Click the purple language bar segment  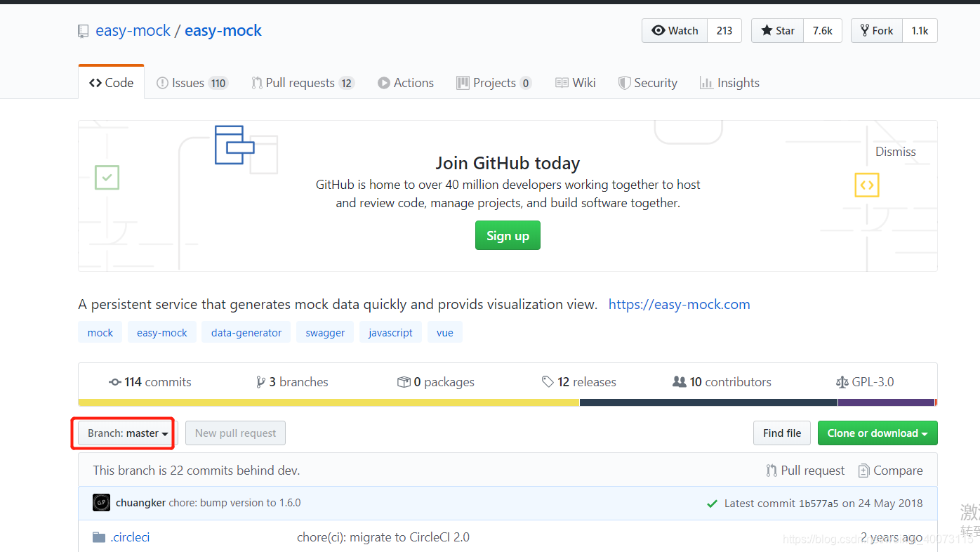[x=886, y=402]
